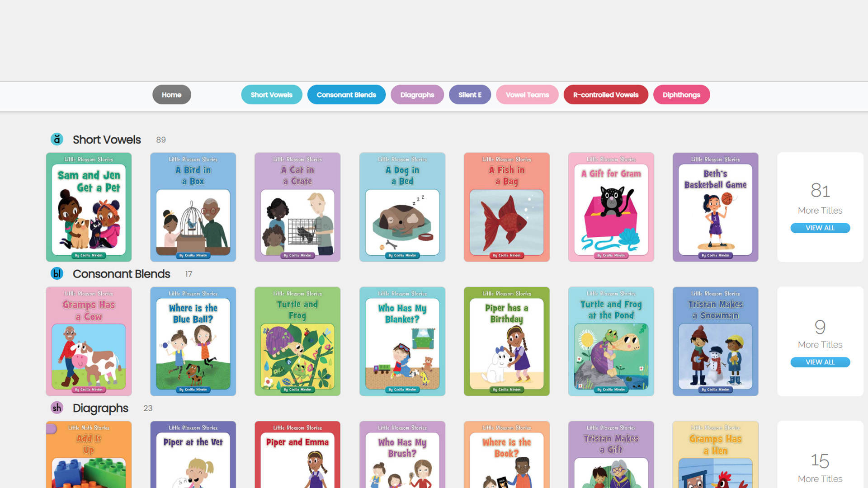The width and height of the screenshot is (868, 488).
Task: View all 9 more Consonant Blends titles
Action: 820,362
